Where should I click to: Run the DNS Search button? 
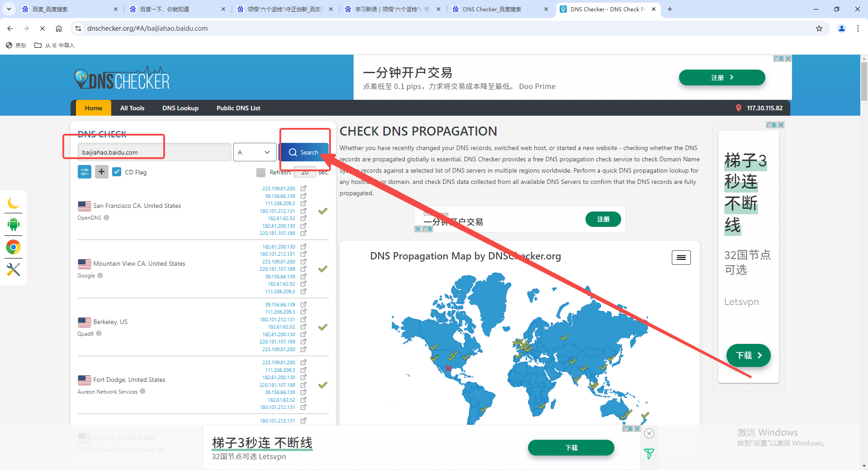[304, 152]
